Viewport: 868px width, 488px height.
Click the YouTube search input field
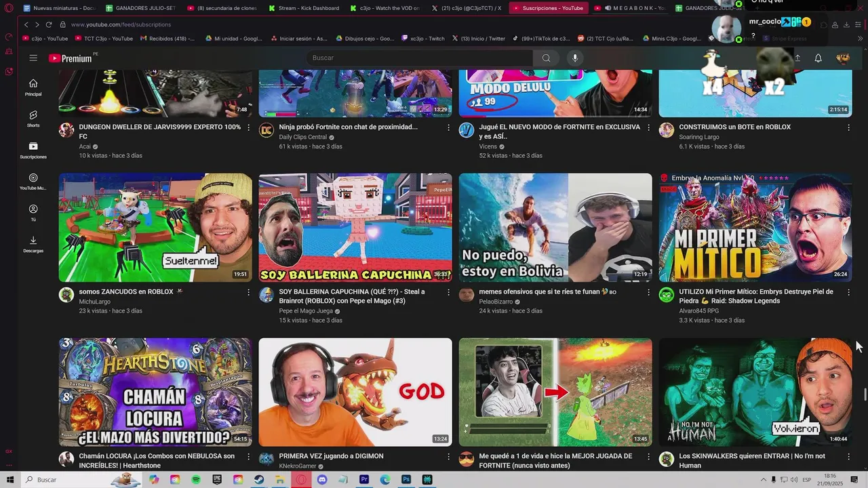[x=420, y=58]
